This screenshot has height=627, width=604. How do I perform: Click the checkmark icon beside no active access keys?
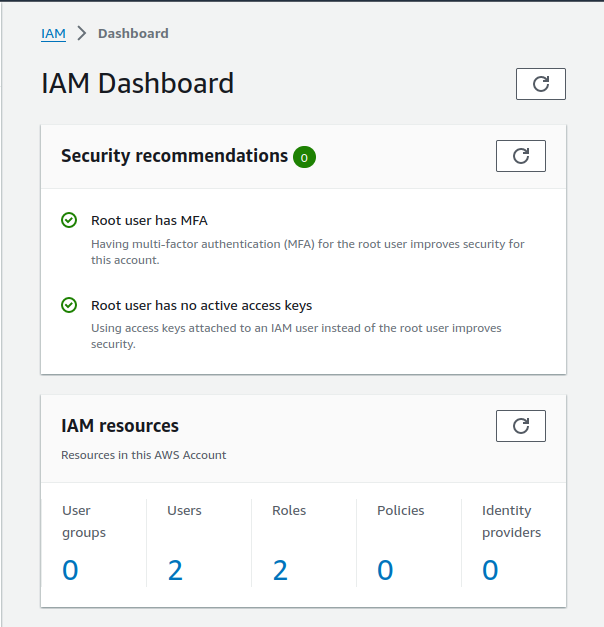pos(69,305)
